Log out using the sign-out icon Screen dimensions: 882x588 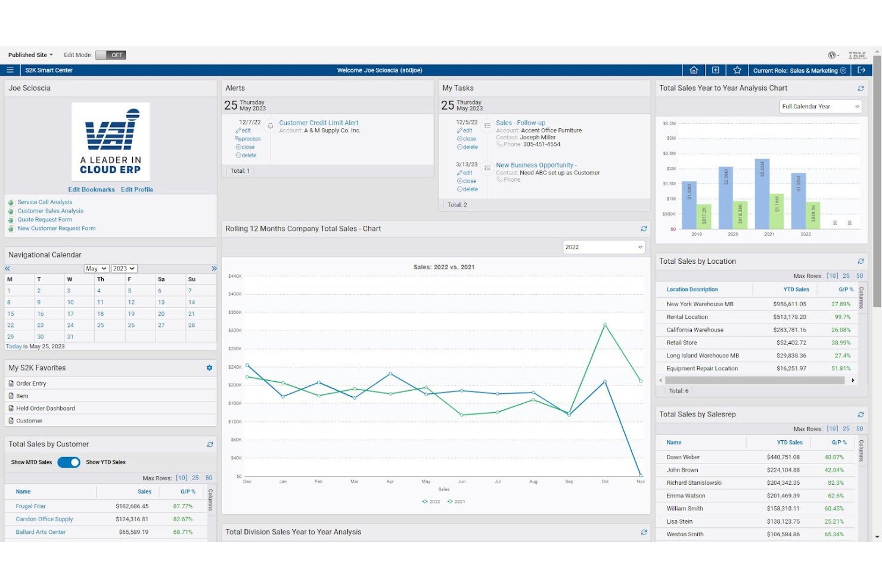point(862,70)
